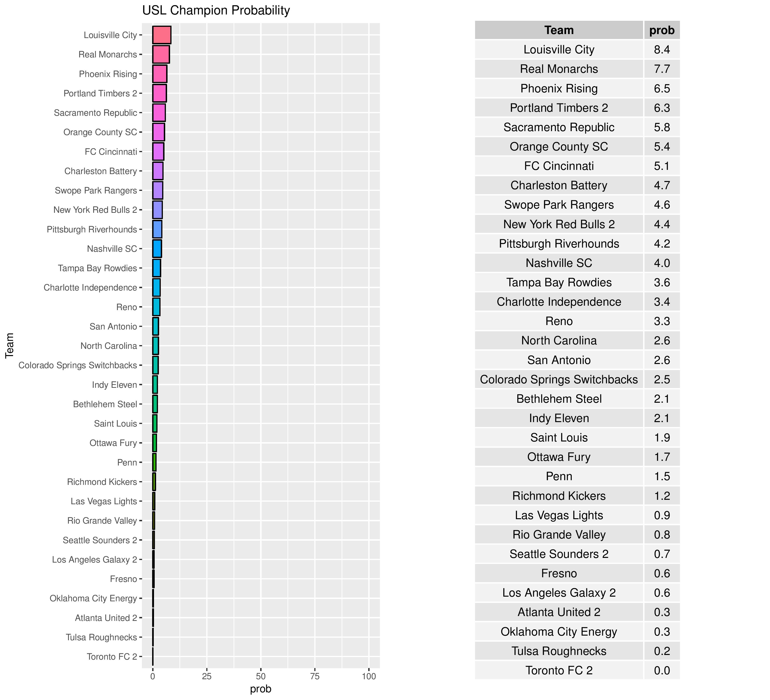Click the 100 tick on x-axis
The width and height of the screenshot is (770, 700).
pos(369,676)
